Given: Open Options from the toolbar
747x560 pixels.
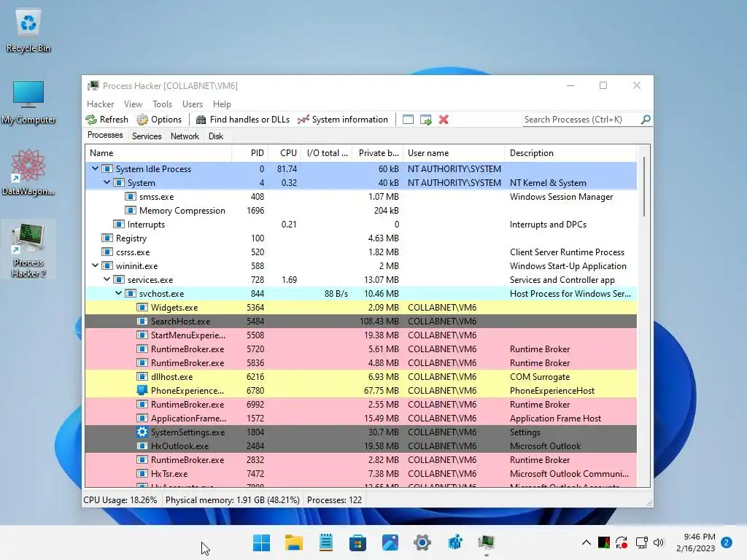Looking at the screenshot, I should pyautogui.click(x=159, y=120).
